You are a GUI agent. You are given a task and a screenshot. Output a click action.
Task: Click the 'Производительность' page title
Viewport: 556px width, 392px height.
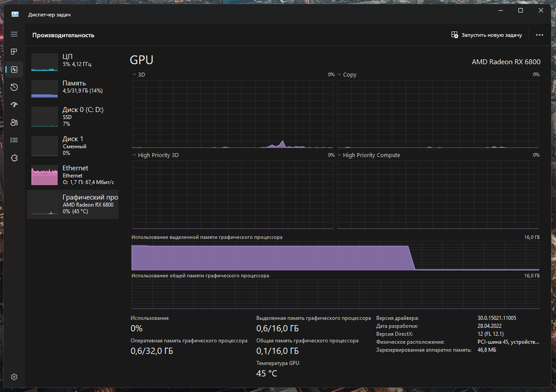tap(63, 35)
